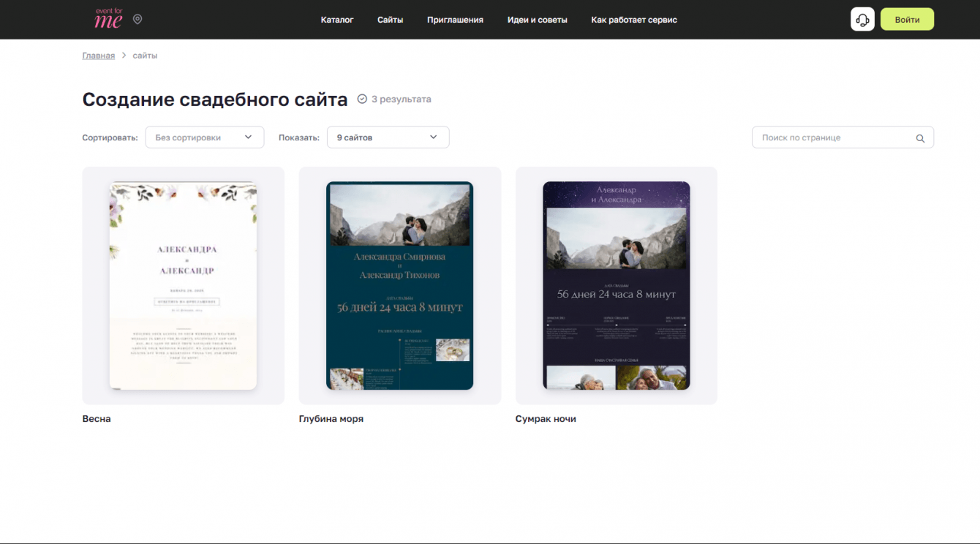
Task: Select the Идеи и советы menu item
Action: coord(538,20)
